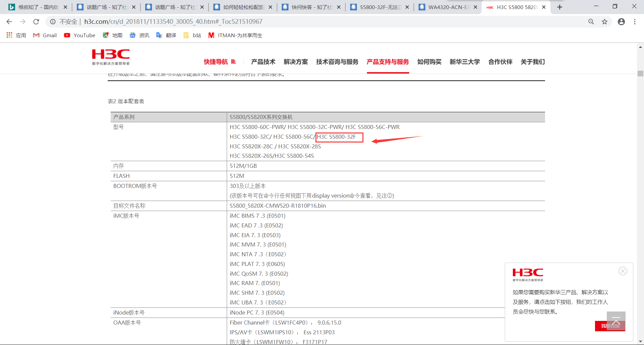View site security info icon

pos(53,22)
